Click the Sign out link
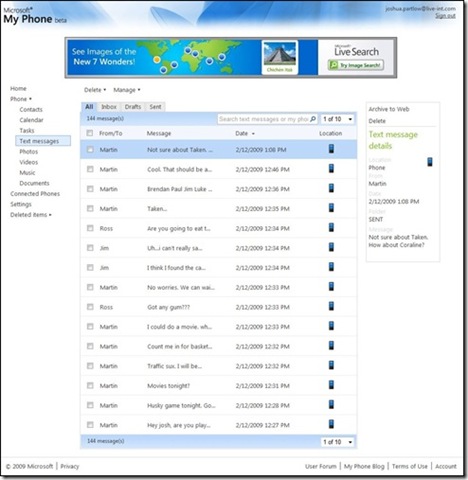 [445, 16]
